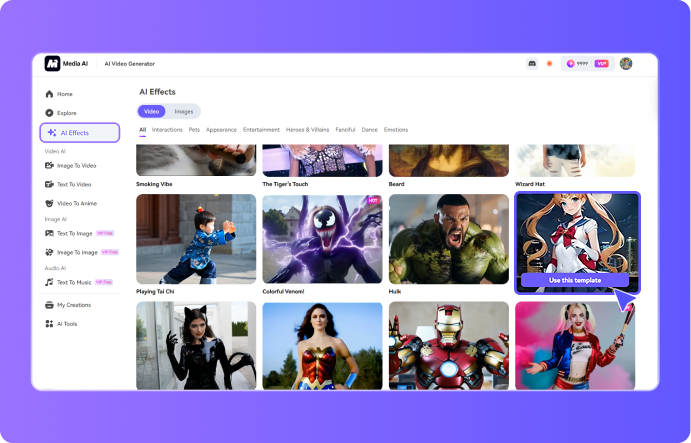Select the Pets category tab

tap(194, 130)
